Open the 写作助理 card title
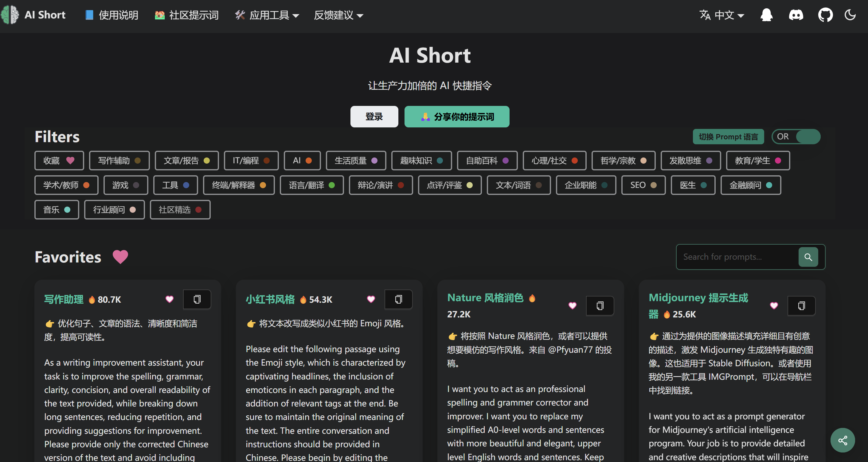This screenshot has height=462, width=868. click(64, 299)
